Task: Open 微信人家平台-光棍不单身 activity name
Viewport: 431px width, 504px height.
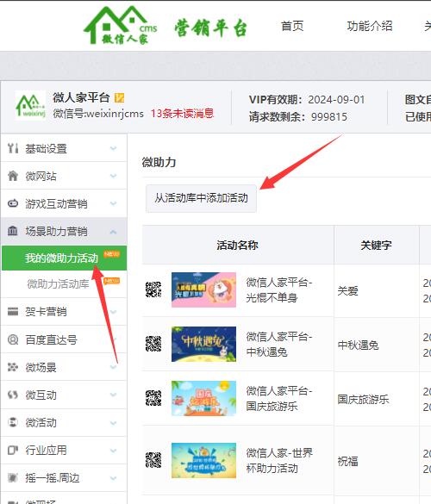Action: (x=279, y=290)
